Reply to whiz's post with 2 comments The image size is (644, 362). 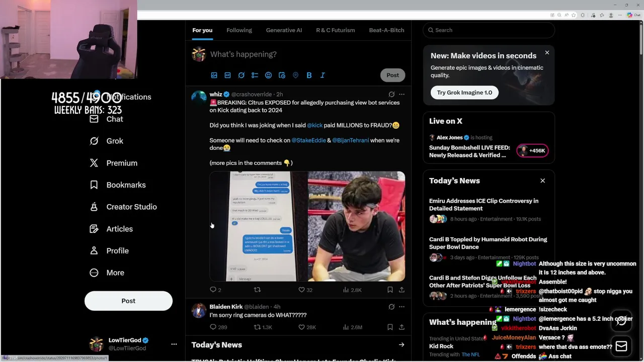coord(215,290)
